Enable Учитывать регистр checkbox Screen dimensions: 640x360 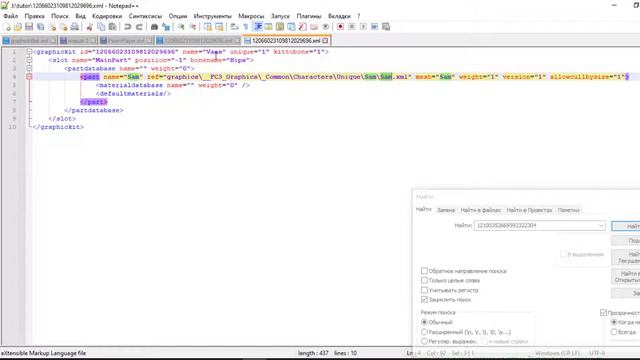coord(424,290)
